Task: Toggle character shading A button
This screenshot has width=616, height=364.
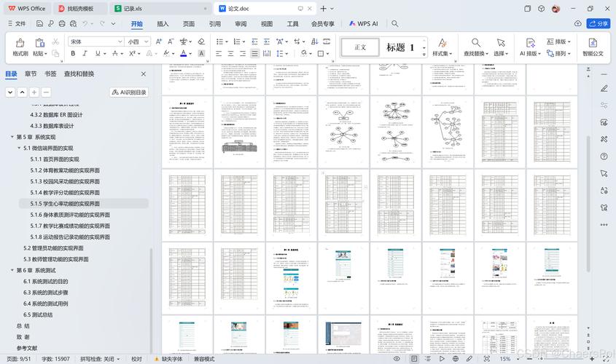Action: tap(201, 53)
